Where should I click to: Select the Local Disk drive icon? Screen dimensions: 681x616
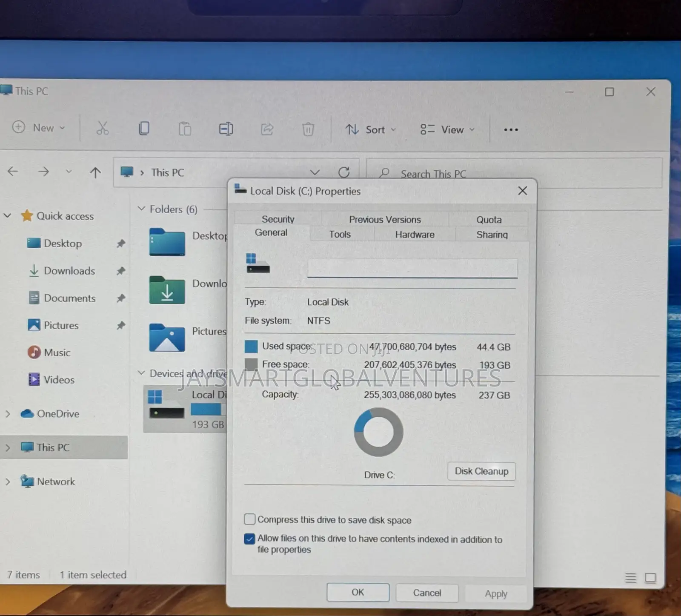click(166, 404)
